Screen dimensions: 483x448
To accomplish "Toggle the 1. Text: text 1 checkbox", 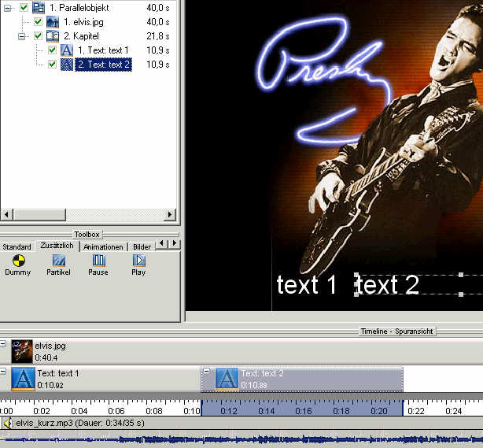I will tap(52, 50).
